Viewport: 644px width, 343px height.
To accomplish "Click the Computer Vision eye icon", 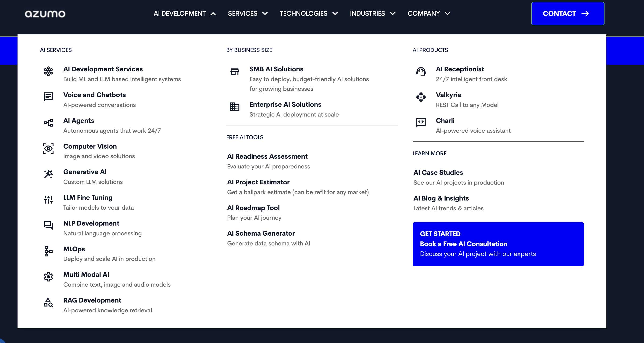I will [x=48, y=149].
